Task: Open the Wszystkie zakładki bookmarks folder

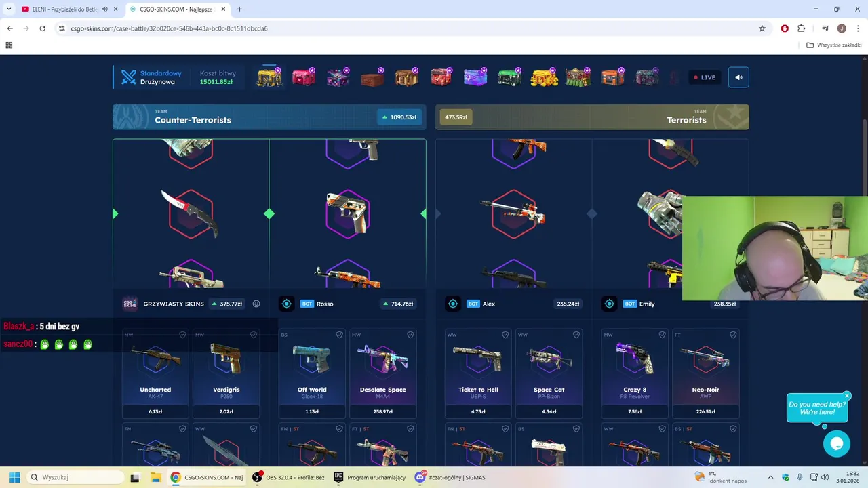Action: (x=834, y=45)
